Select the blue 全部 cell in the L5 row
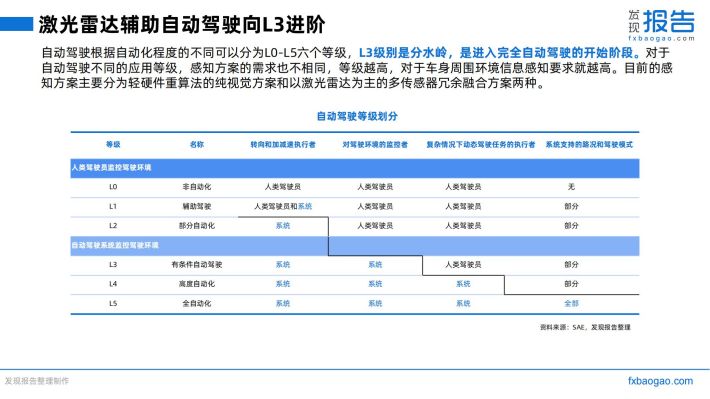This screenshot has height=399, width=710. (571, 303)
